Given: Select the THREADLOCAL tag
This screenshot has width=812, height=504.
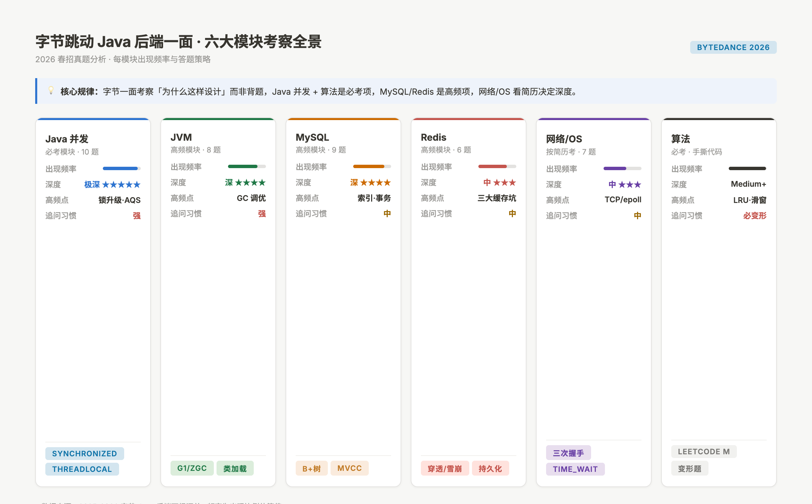Looking at the screenshot, I should pyautogui.click(x=82, y=469).
